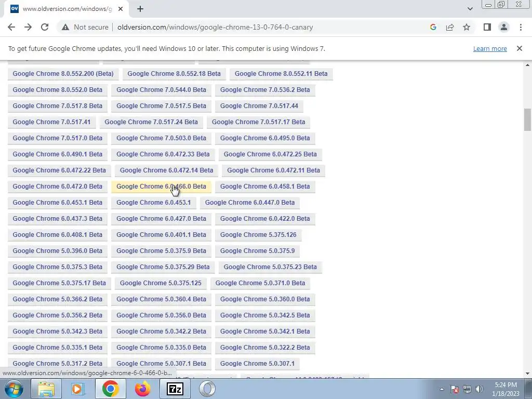Click scrollbar down arrow

(527, 374)
